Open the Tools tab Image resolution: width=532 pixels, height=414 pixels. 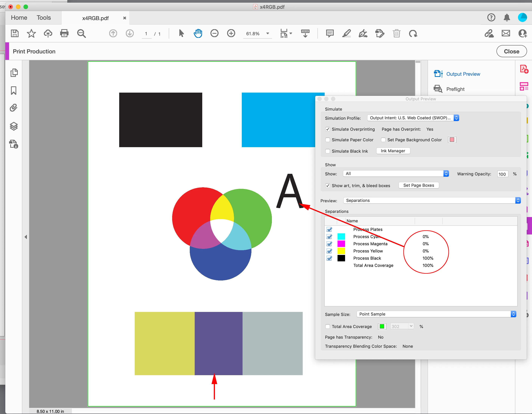tap(44, 18)
